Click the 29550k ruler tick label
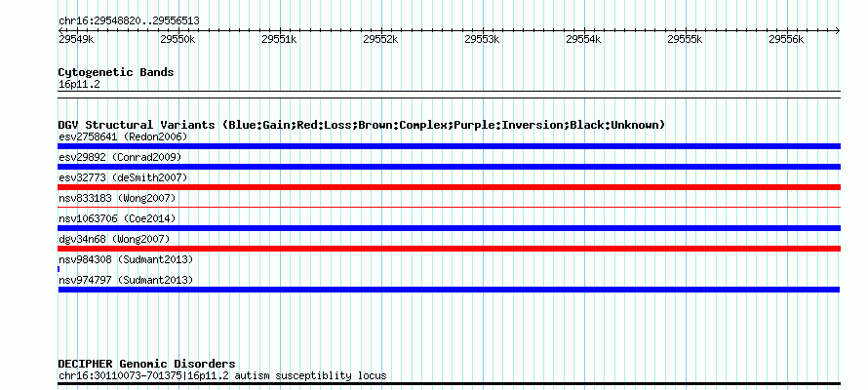The height and width of the screenshot is (390, 868). point(178,39)
